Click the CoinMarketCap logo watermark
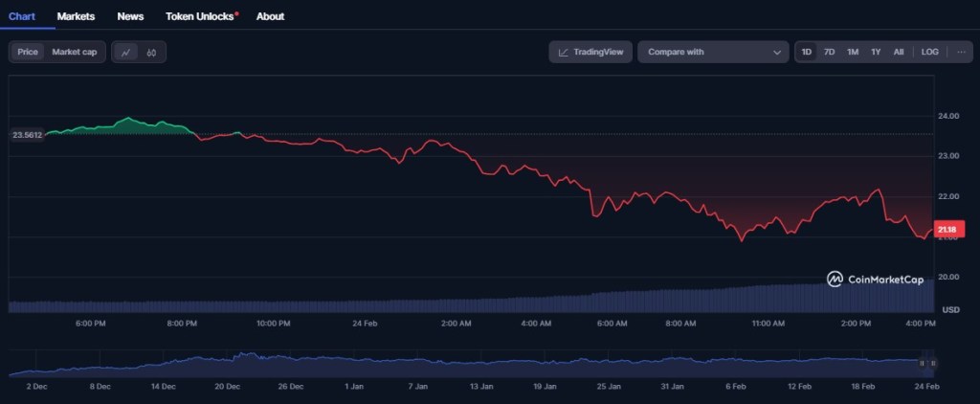Image resolution: width=980 pixels, height=404 pixels. click(876, 280)
